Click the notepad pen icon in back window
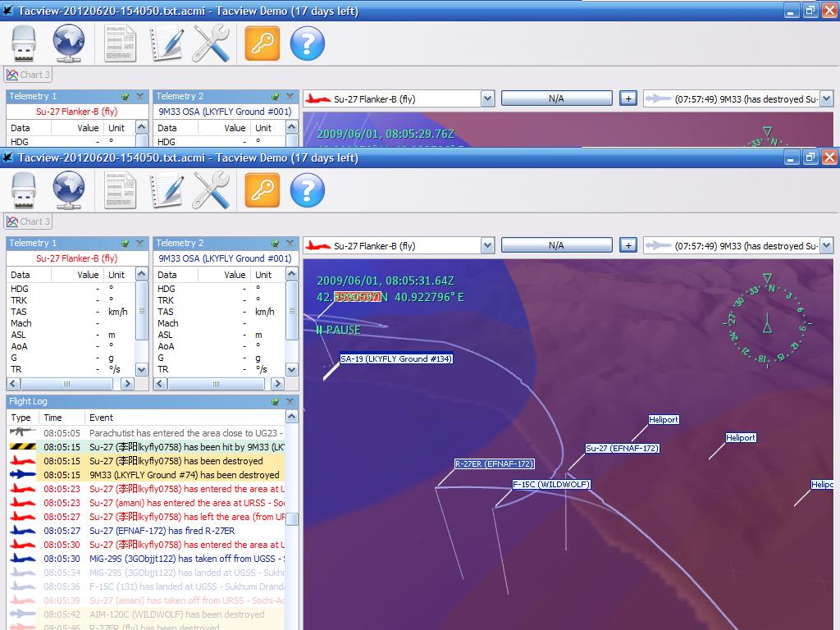This screenshot has width=840, height=630. [167, 43]
